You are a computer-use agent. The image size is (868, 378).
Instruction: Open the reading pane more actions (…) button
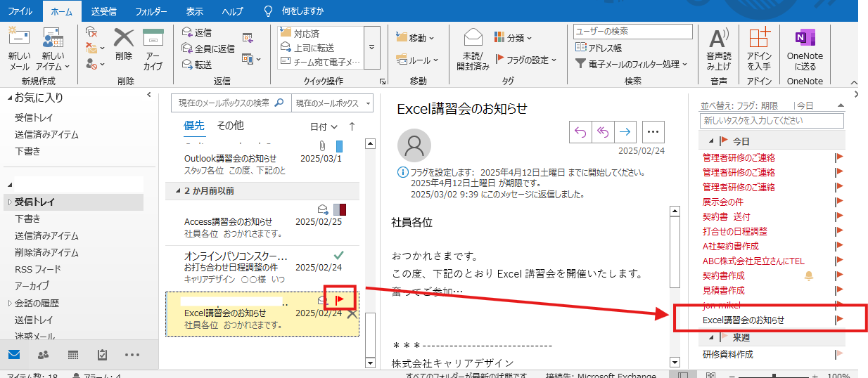pyautogui.click(x=653, y=131)
